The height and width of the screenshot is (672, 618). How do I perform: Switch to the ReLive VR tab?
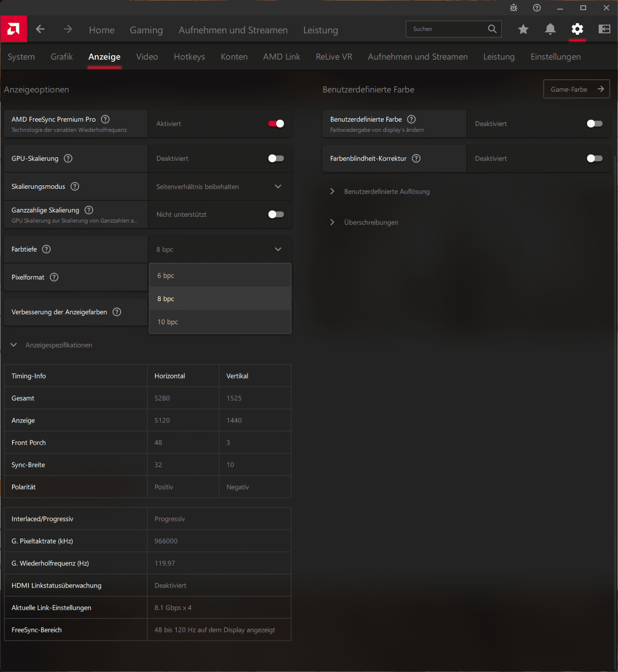(334, 56)
